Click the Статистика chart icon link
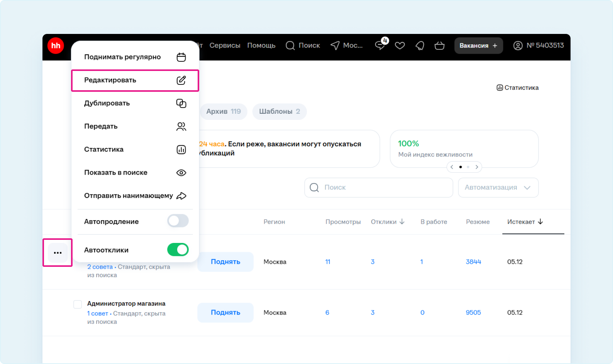613x364 pixels. [x=517, y=88]
